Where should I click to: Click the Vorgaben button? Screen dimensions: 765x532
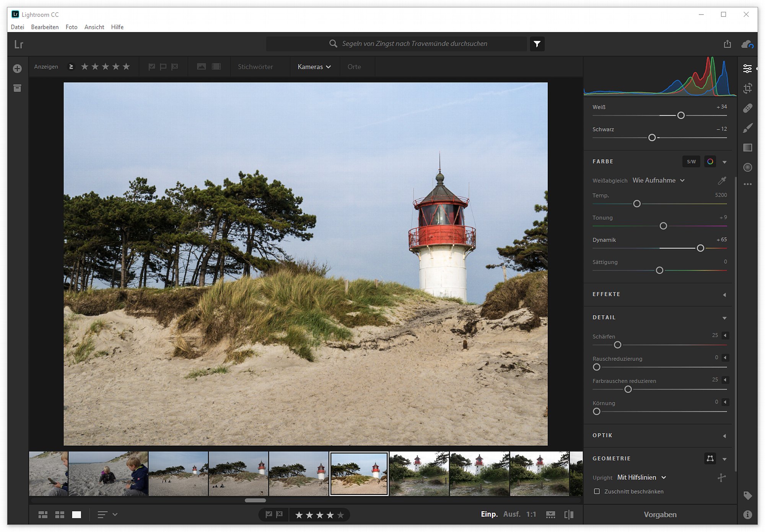pyautogui.click(x=660, y=514)
